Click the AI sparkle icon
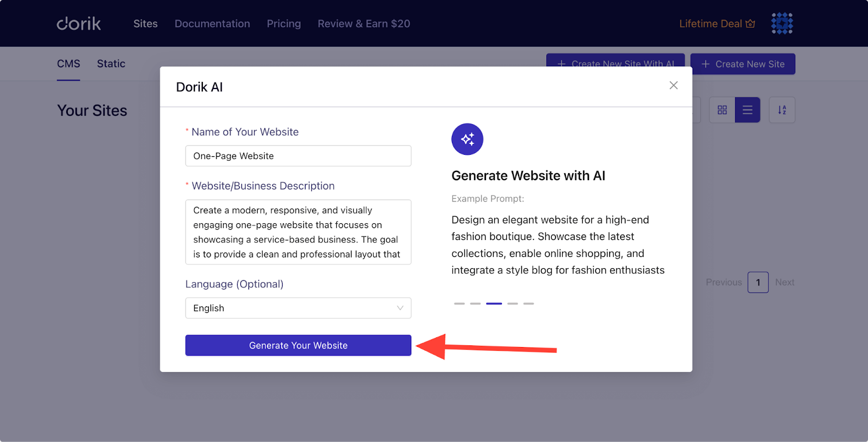The image size is (868, 442). [467, 139]
